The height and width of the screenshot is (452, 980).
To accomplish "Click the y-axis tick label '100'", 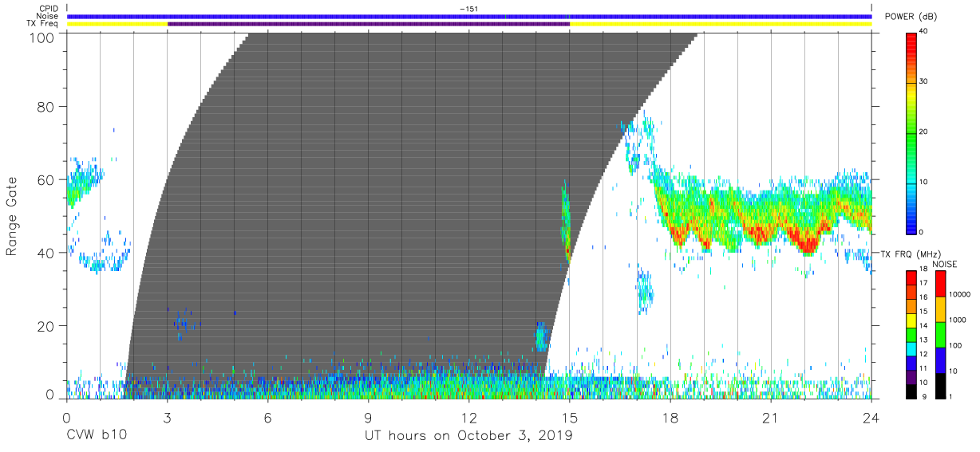I will pyautogui.click(x=41, y=37).
